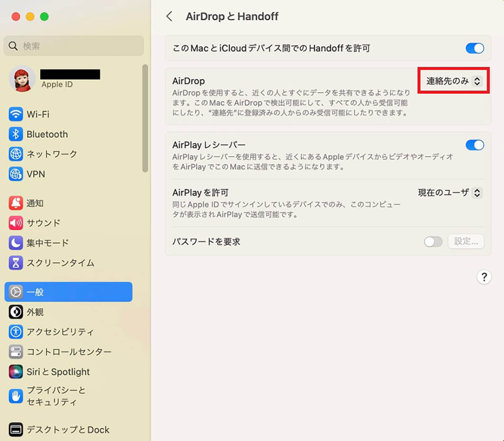504x441 pixels.
Task: Click the スクリーンタイム hourglass icon
Action: click(x=16, y=263)
